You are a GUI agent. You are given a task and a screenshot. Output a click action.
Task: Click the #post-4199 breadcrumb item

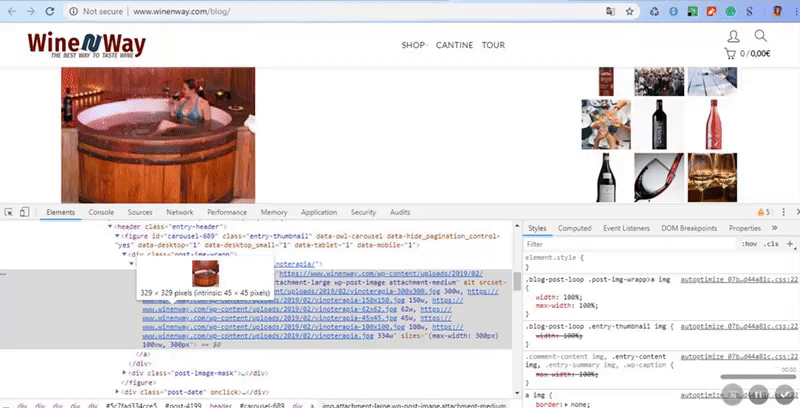pyautogui.click(x=181, y=405)
